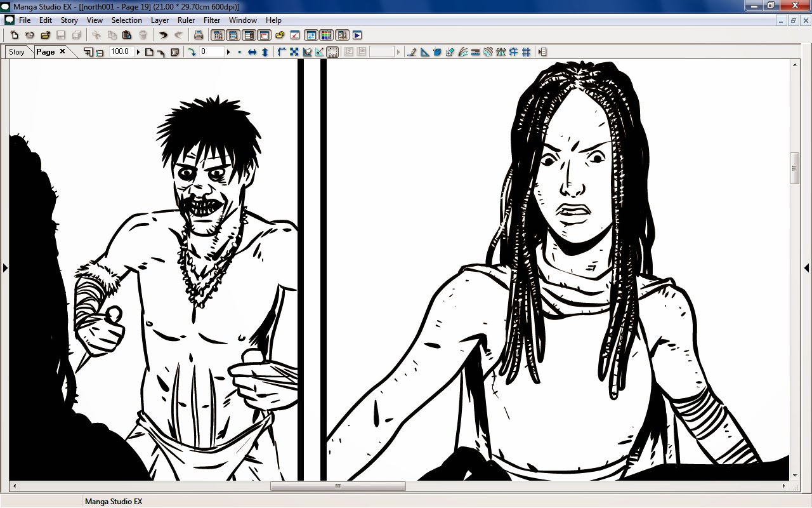Open the zoom percentage dropdown arrow
The height and width of the screenshot is (508, 812).
(138, 52)
